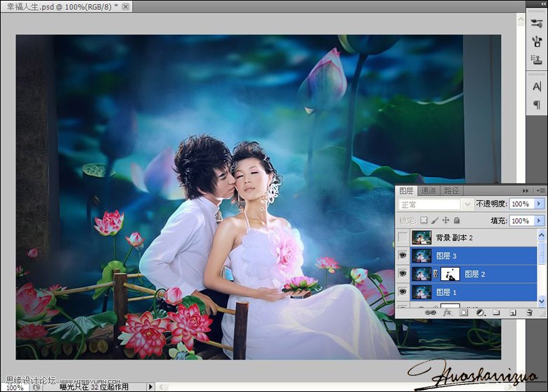Open blend mode dropdown 正常
This screenshot has width=548, height=392.
436,204
